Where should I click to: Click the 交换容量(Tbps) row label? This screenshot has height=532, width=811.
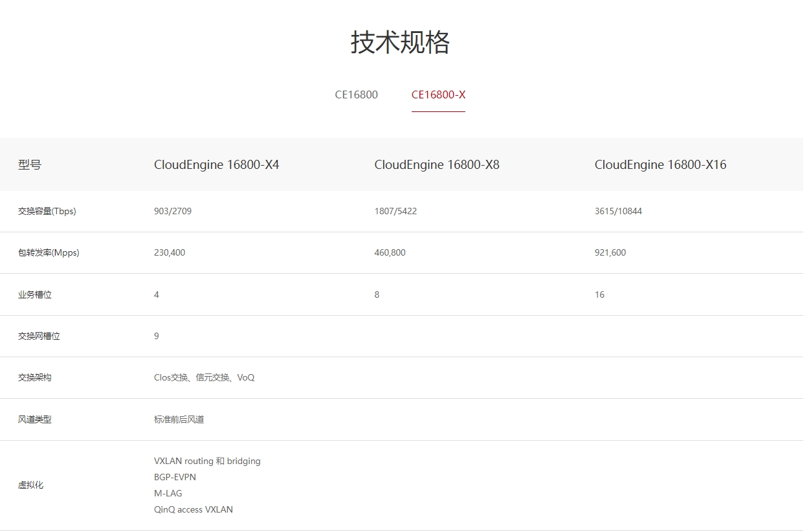(x=47, y=211)
